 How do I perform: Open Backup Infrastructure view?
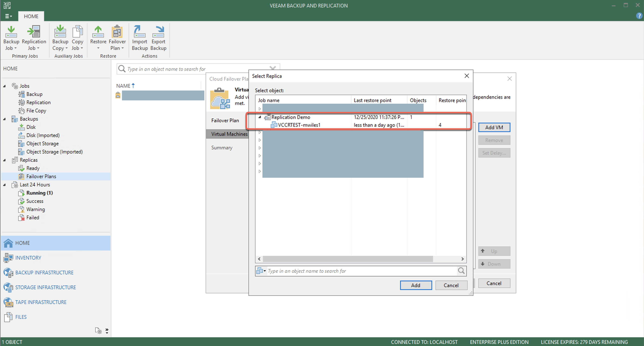coord(44,272)
